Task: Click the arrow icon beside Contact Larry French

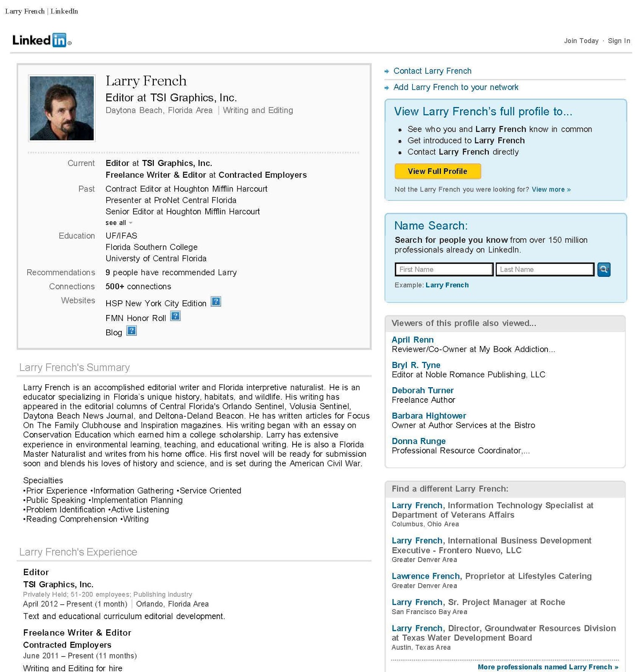Action: [x=387, y=71]
